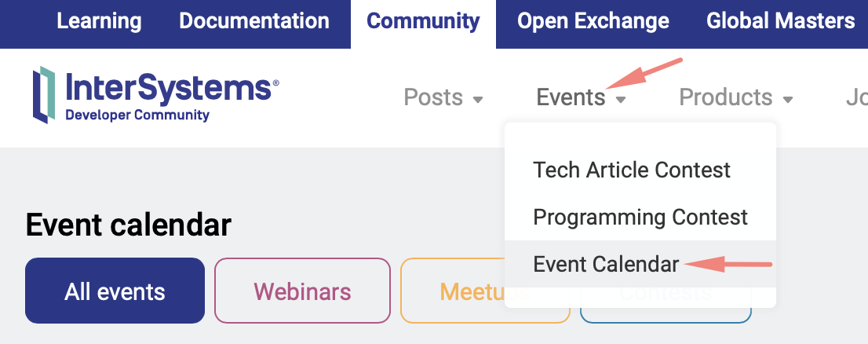Select Event Calendar menu entry
Image resolution: width=868 pixels, height=344 pixels.
[606, 265]
